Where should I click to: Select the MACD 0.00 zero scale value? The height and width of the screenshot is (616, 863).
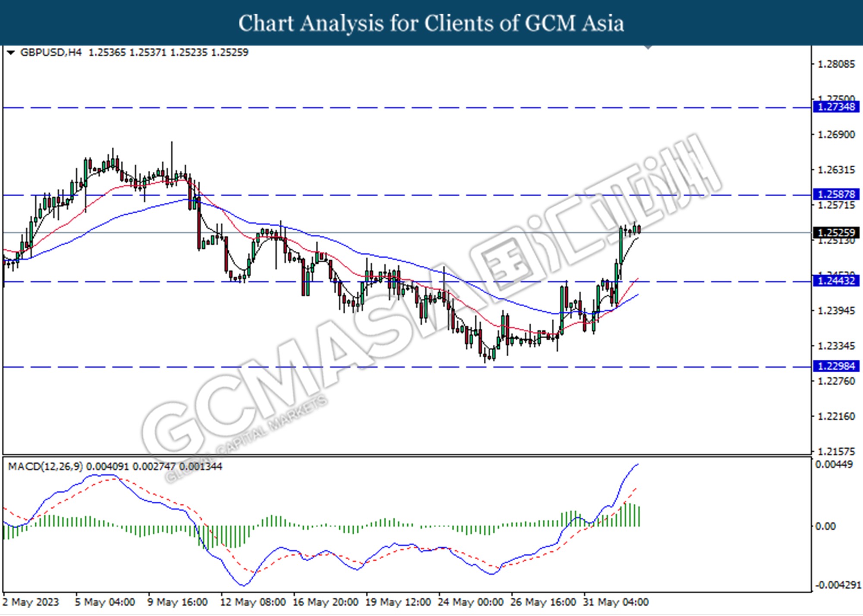coord(825,526)
